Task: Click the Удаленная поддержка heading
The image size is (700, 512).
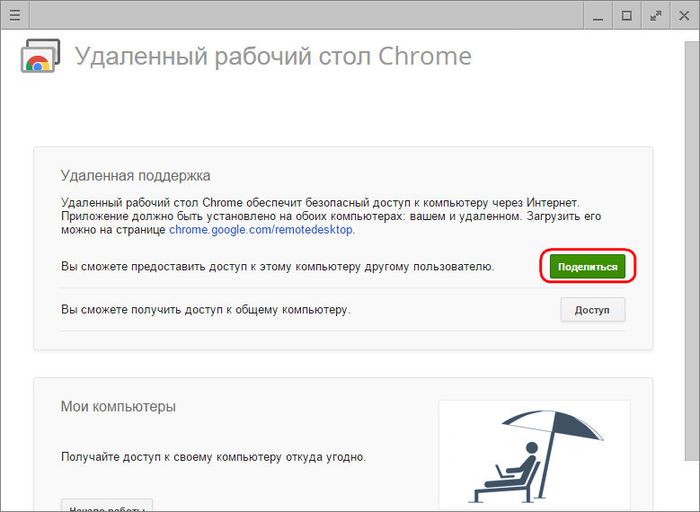Action: click(135, 175)
